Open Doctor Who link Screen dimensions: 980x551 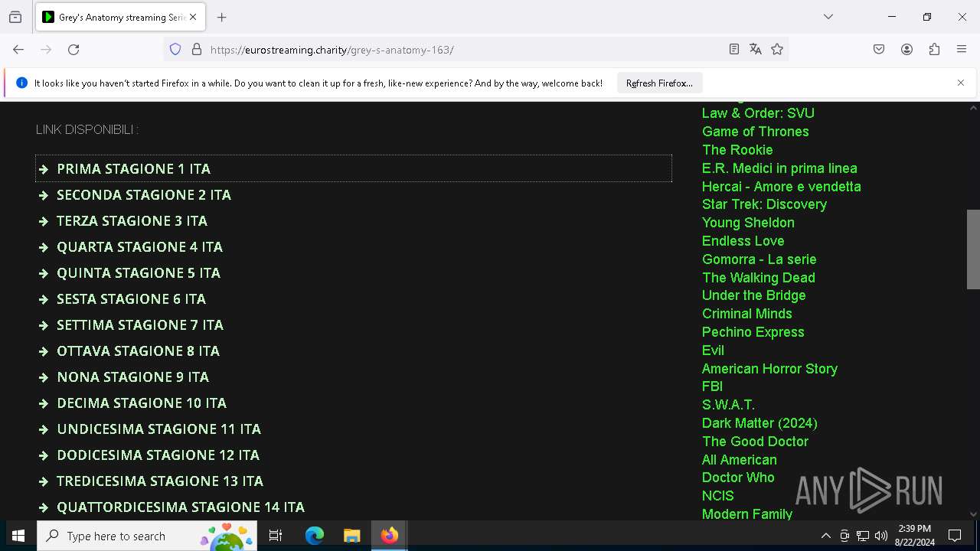(x=738, y=478)
